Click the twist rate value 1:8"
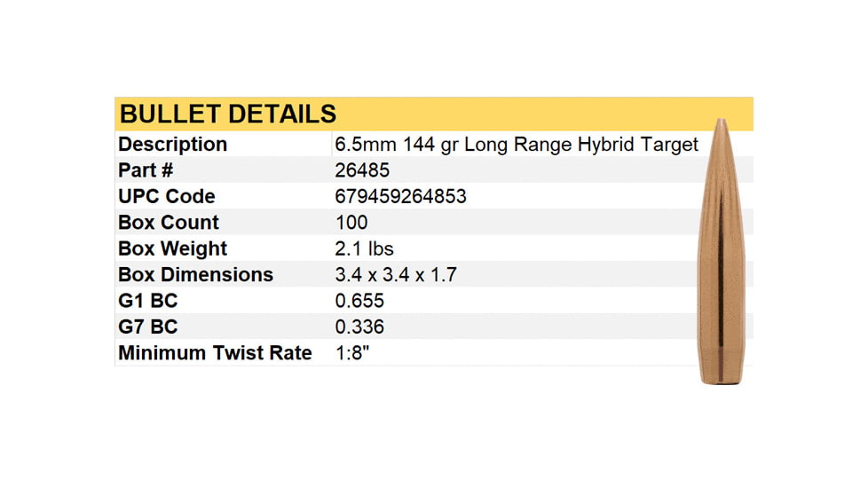Screen dimensions: 868x488 point(352,353)
